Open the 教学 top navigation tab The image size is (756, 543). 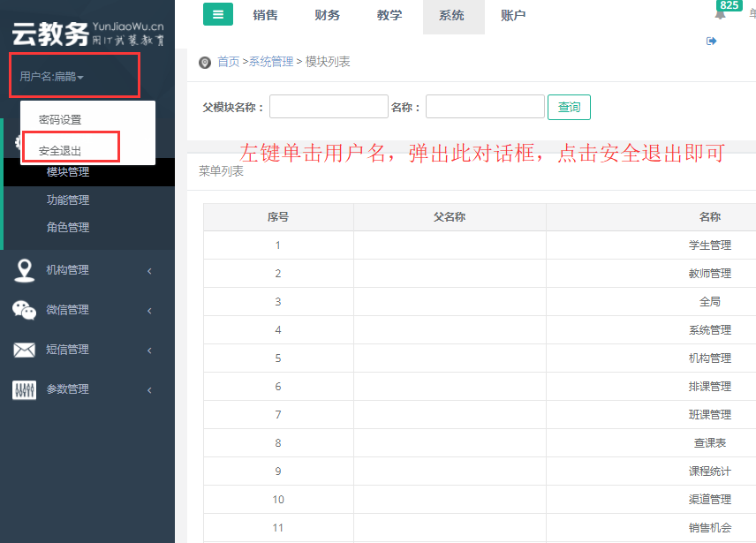(389, 15)
